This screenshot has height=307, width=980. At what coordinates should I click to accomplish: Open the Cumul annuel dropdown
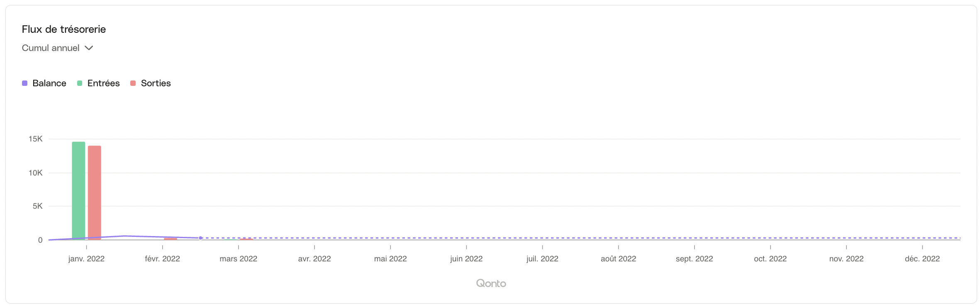click(51, 48)
